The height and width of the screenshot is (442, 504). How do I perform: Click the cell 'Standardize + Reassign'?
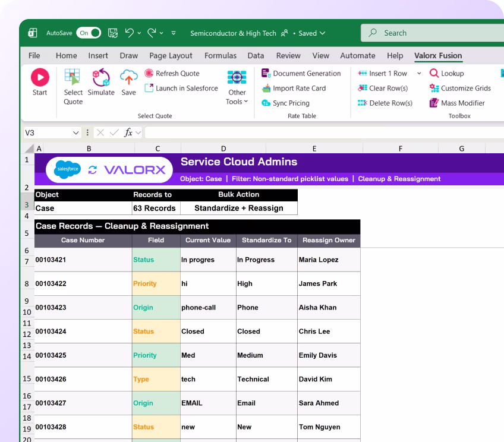(x=239, y=208)
